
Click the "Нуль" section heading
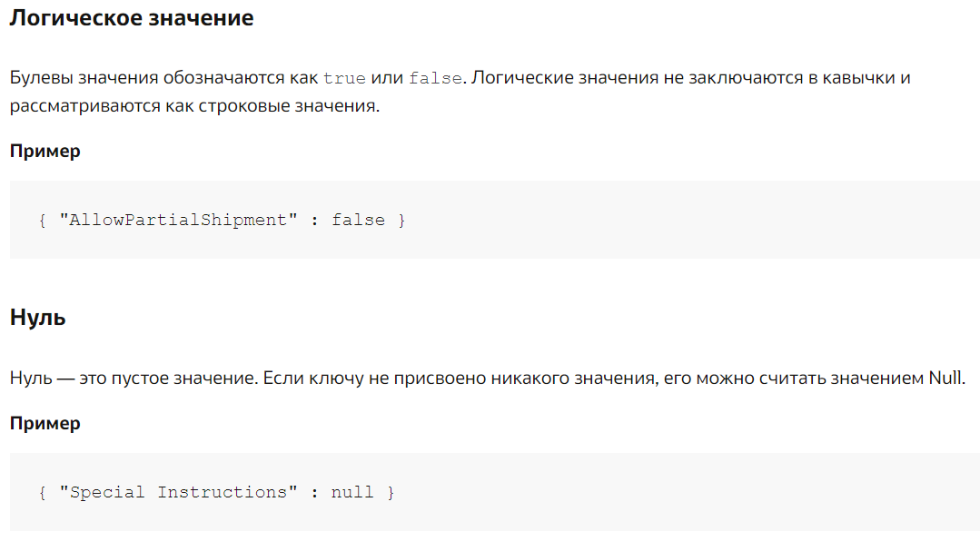click(x=37, y=318)
